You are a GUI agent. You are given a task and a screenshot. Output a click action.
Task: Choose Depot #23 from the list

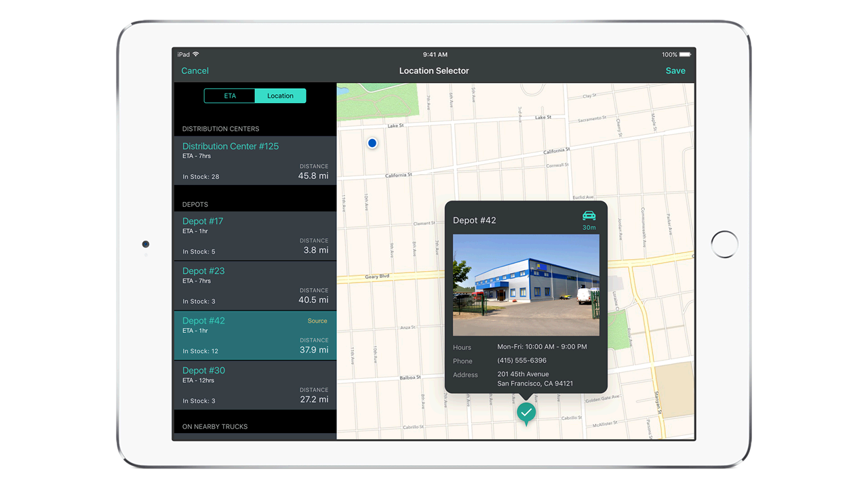pyautogui.click(x=255, y=286)
